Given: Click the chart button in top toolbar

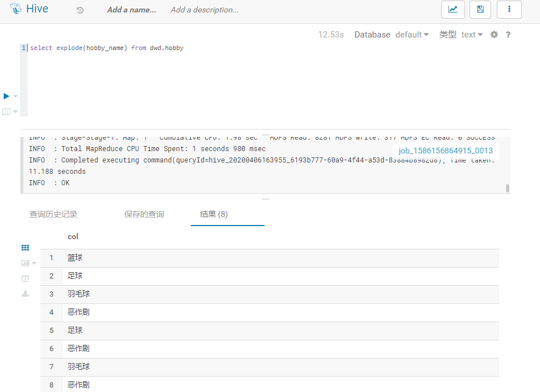Looking at the screenshot, I should 453,9.
